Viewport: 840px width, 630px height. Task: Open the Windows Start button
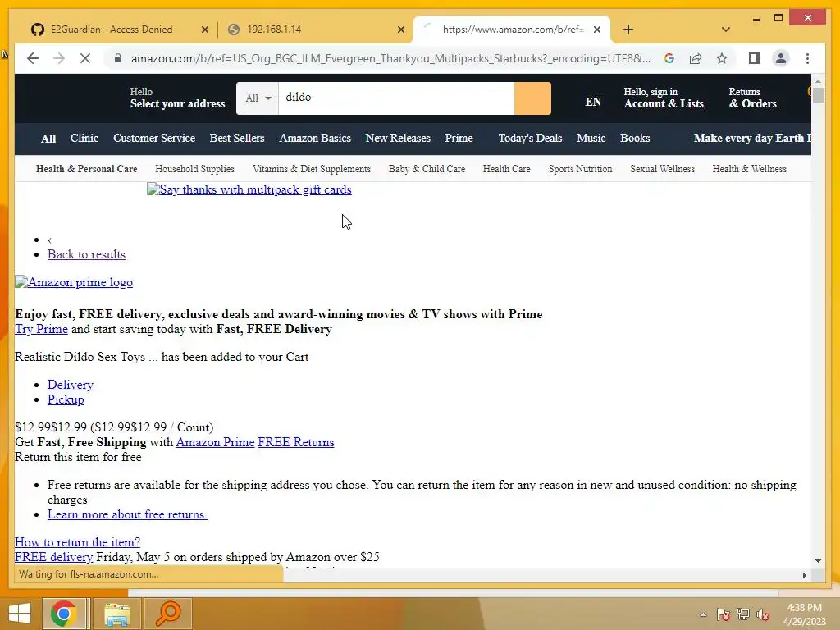click(x=20, y=613)
